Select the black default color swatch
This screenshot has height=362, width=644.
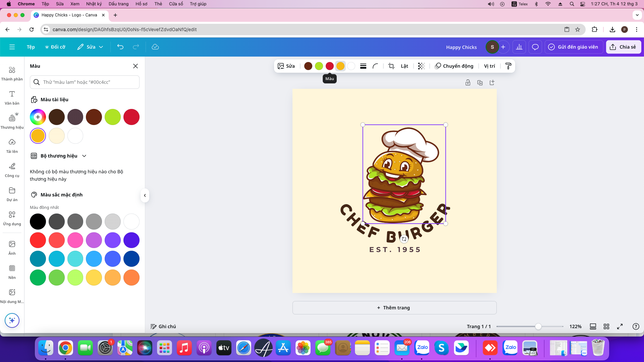(x=38, y=222)
